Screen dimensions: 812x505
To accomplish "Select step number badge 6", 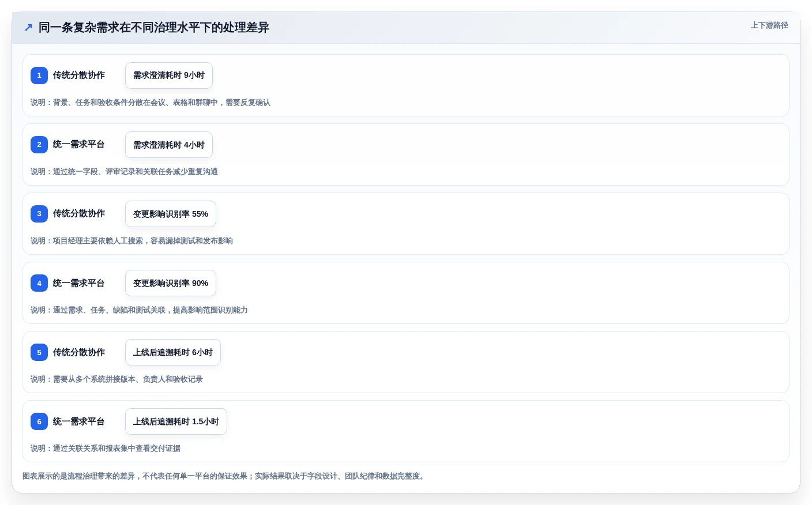I will pos(39,421).
